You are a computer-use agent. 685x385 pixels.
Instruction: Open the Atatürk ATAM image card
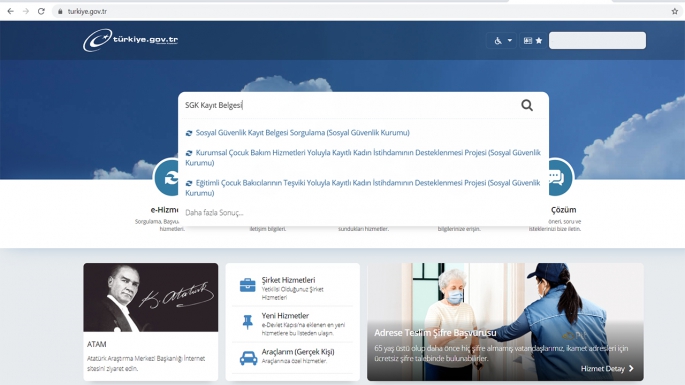pyautogui.click(x=151, y=297)
